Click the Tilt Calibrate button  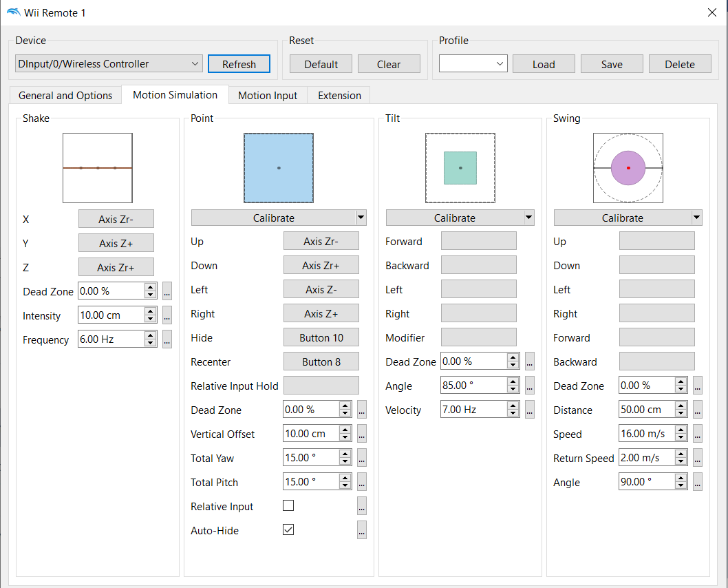point(455,218)
